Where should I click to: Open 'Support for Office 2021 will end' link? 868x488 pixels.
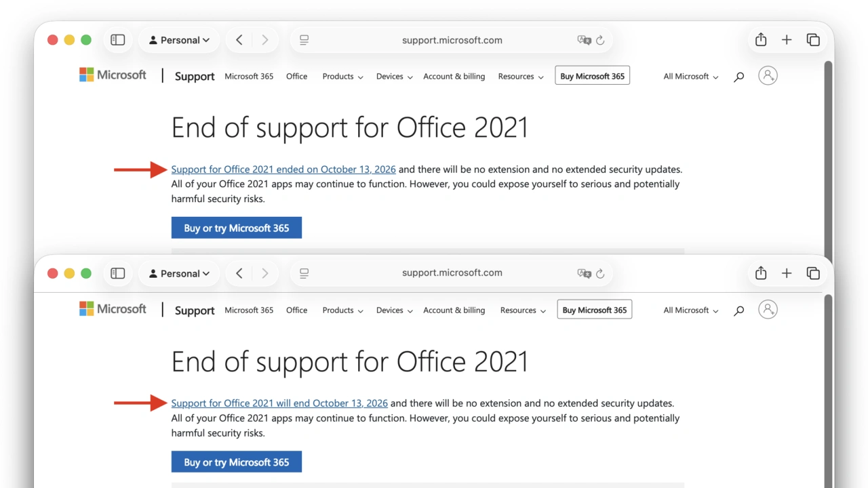(279, 403)
